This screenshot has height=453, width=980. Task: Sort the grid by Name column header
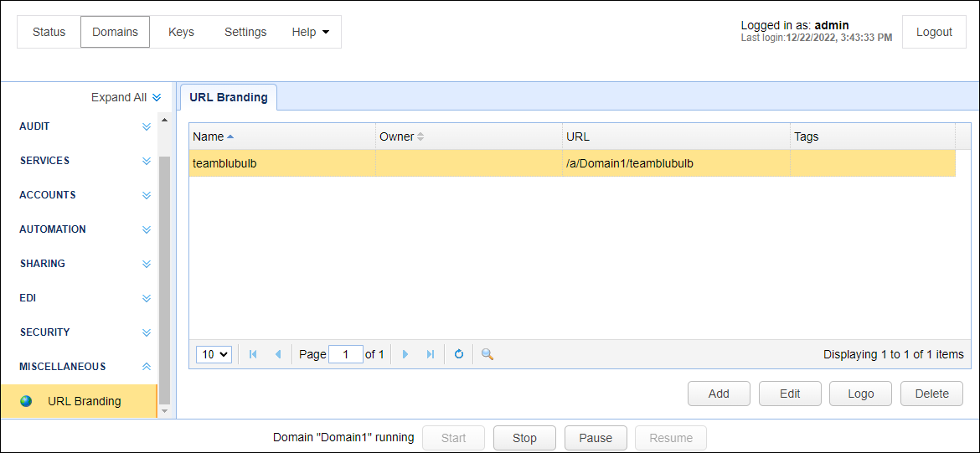[x=209, y=136]
